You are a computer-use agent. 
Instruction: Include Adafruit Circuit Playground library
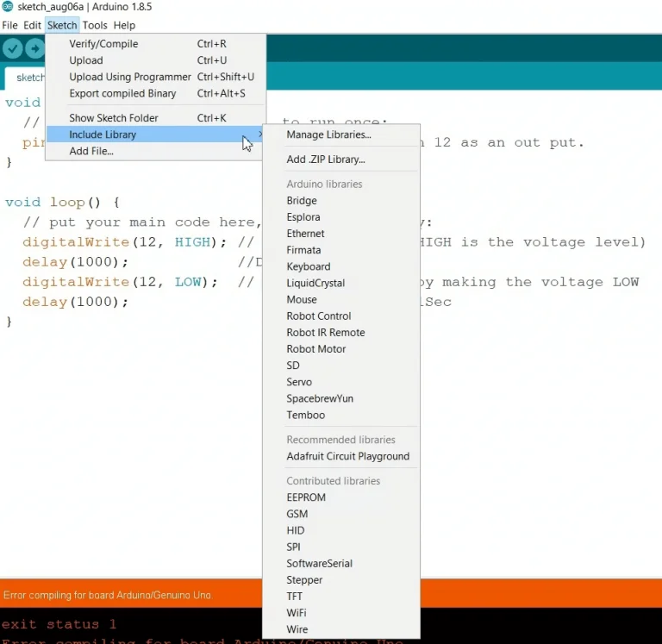[x=341, y=456]
